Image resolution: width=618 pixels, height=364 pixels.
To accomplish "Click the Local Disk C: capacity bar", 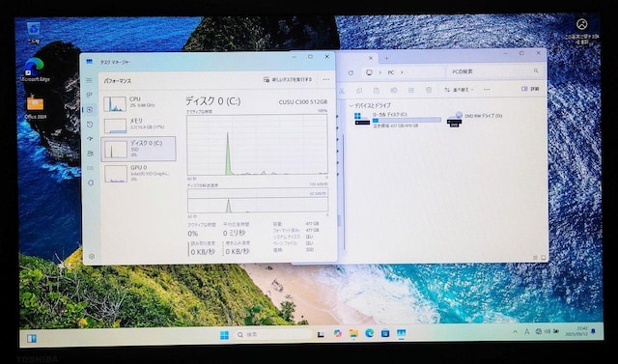I will (x=407, y=120).
